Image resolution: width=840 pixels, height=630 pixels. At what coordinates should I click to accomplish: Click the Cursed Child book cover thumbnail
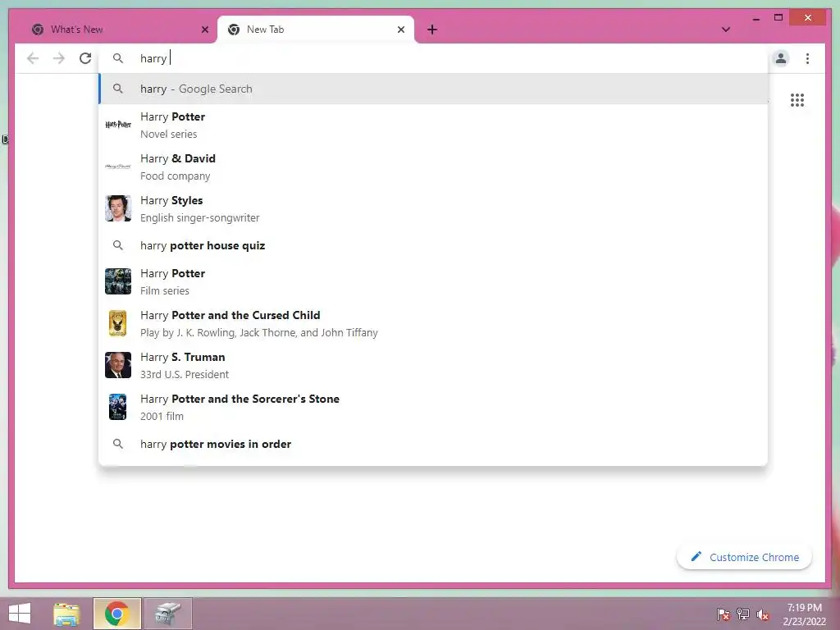[118, 323]
